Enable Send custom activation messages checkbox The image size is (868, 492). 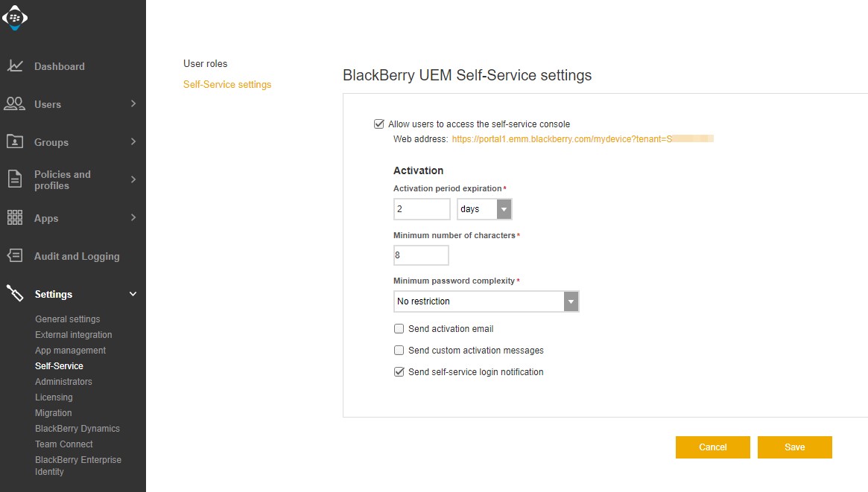pos(399,351)
